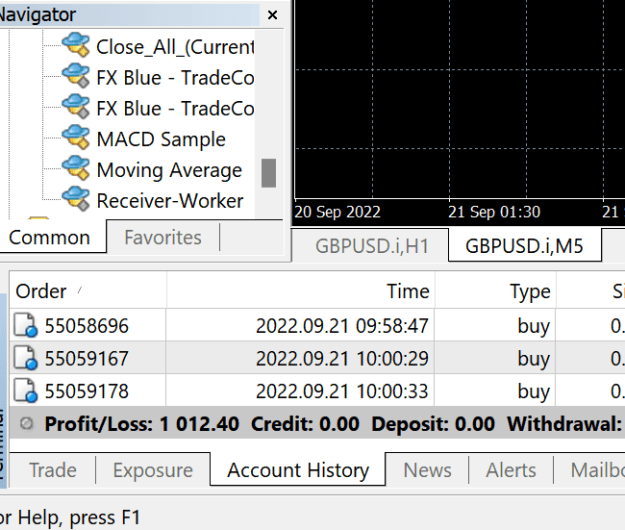Open the Alerts tab
The image size is (625, 530).
click(511, 470)
